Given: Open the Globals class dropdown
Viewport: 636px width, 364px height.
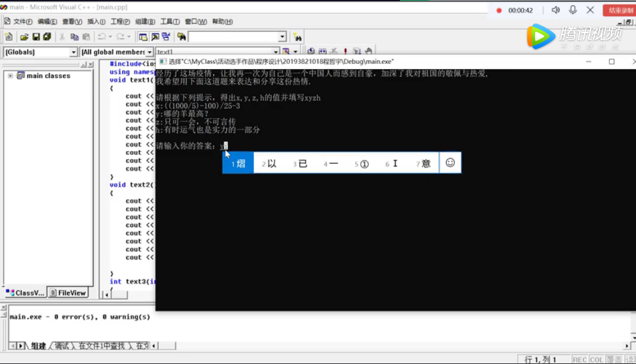Looking at the screenshot, I should pyautogui.click(x=73, y=52).
